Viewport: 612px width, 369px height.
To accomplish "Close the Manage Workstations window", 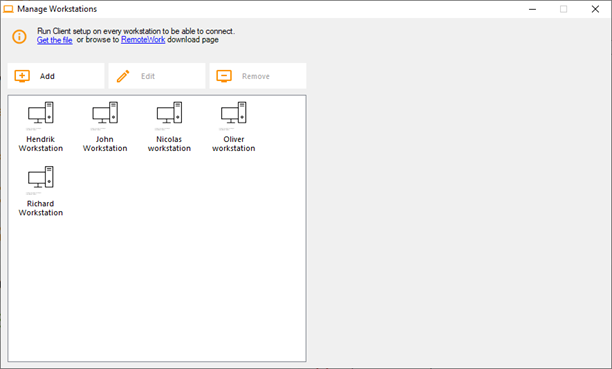I will point(595,9).
